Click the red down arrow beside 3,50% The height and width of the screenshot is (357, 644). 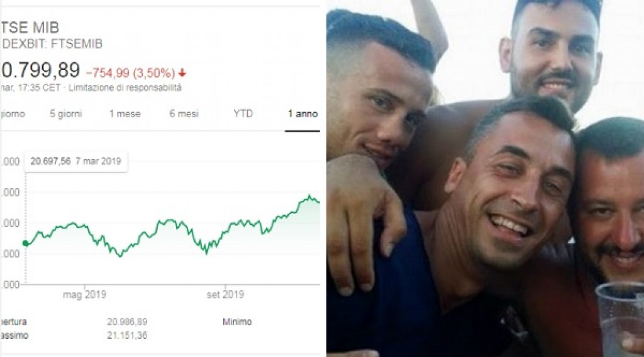pyautogui.click(x=182, y=73)
